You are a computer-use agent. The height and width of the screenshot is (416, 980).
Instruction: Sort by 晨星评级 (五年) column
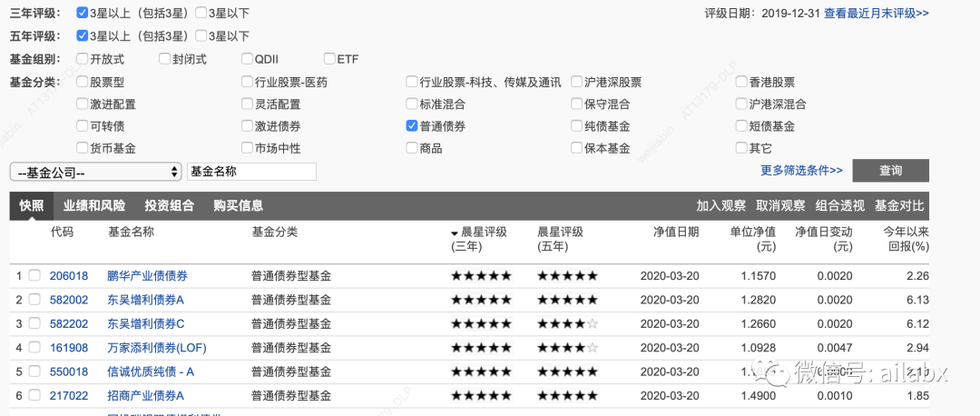[561, 240]
